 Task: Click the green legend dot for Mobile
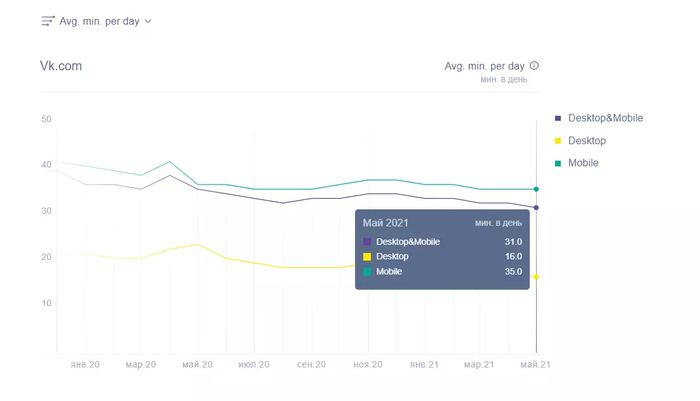coord(557,163)
